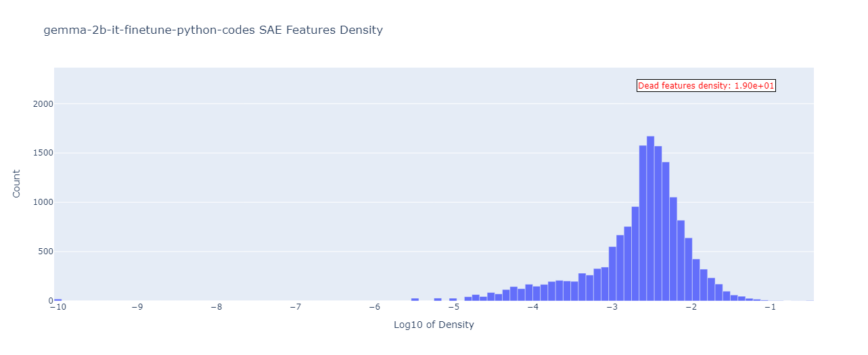This screenshot has width=868, height=355.
Task: Click the '−6' x-axis tick label
Action: pyautogui.click(x=375, y=308)
